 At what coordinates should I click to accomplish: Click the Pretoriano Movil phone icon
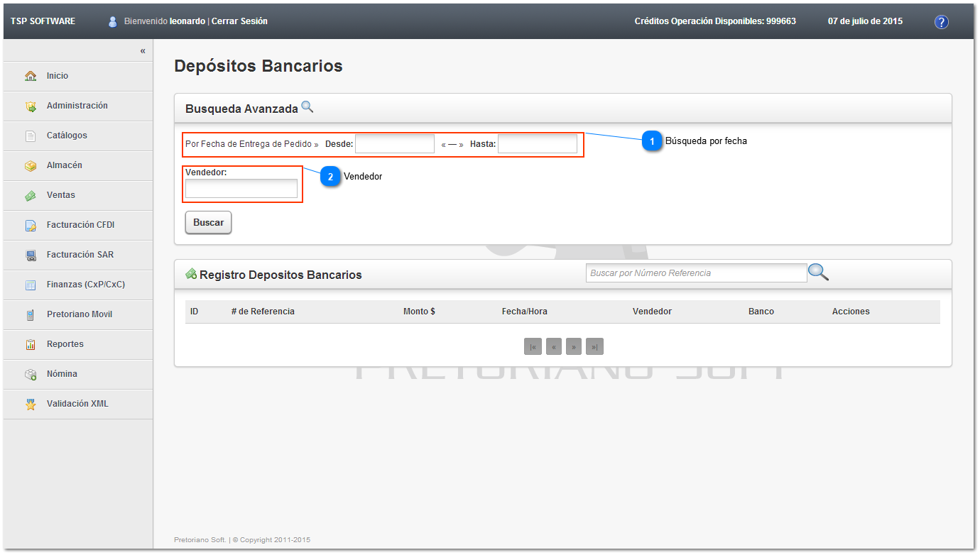31,315
